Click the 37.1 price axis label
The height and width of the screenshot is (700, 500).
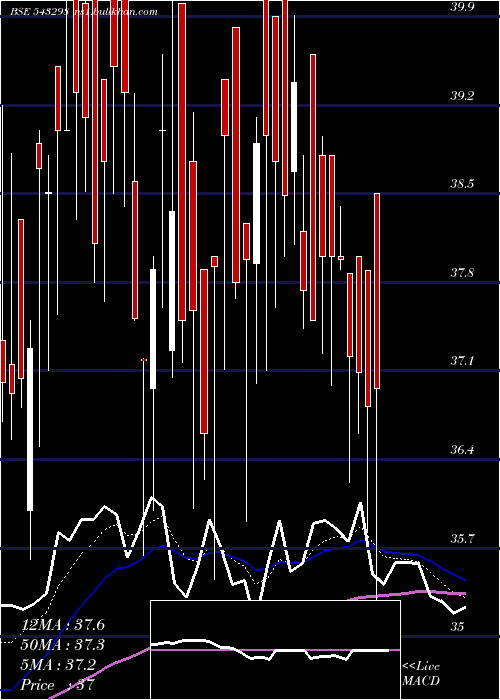[462, 361]
